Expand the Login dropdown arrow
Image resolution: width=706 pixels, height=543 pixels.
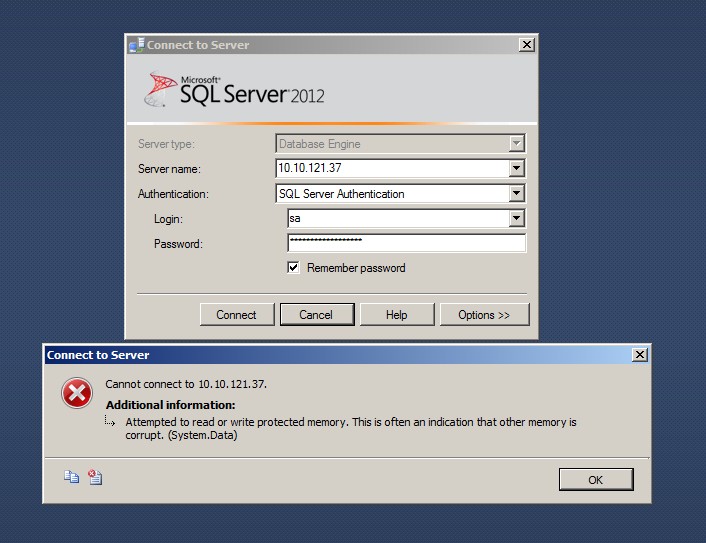(516, 219)
